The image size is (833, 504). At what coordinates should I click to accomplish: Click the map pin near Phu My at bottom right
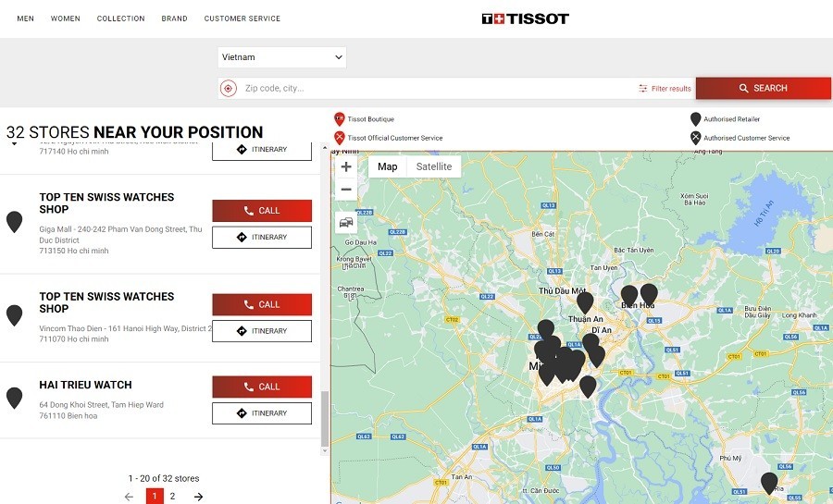pyautogui.click(x=769, y=484)
